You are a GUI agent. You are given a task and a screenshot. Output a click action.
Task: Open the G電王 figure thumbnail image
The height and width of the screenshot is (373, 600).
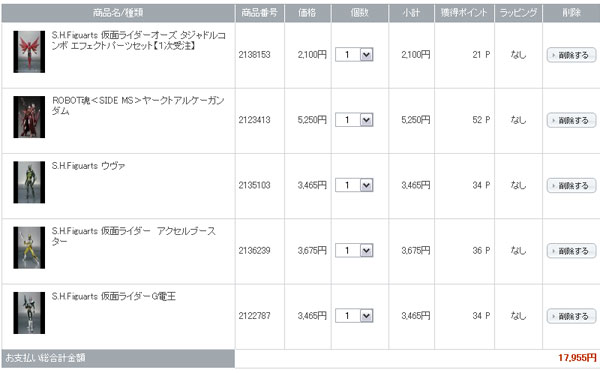click(29, 313)
